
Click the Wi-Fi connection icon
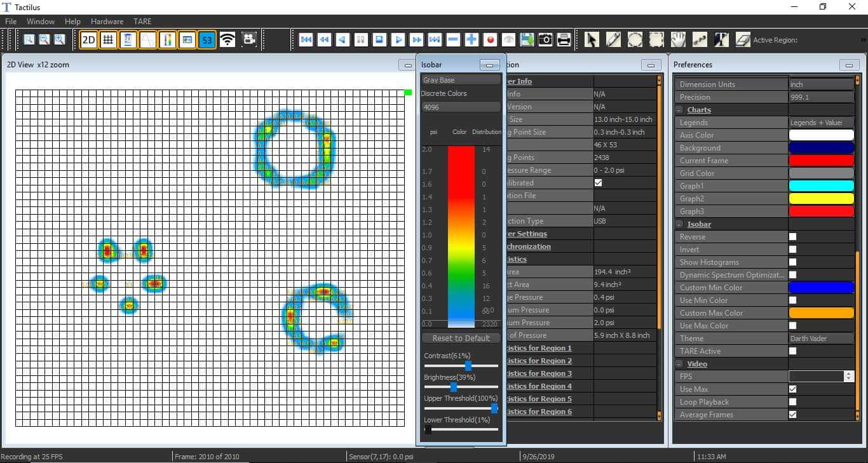[x=227, y=40]
